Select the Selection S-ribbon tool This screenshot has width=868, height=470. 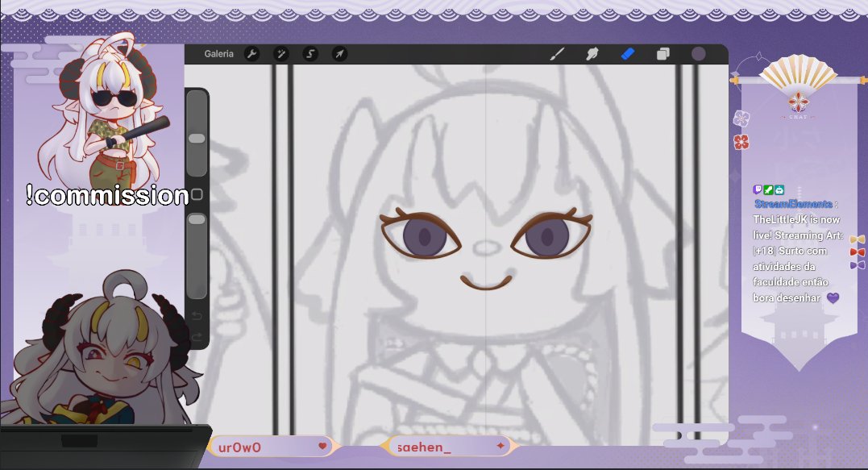pyautogui.click(x=310, y=54)
